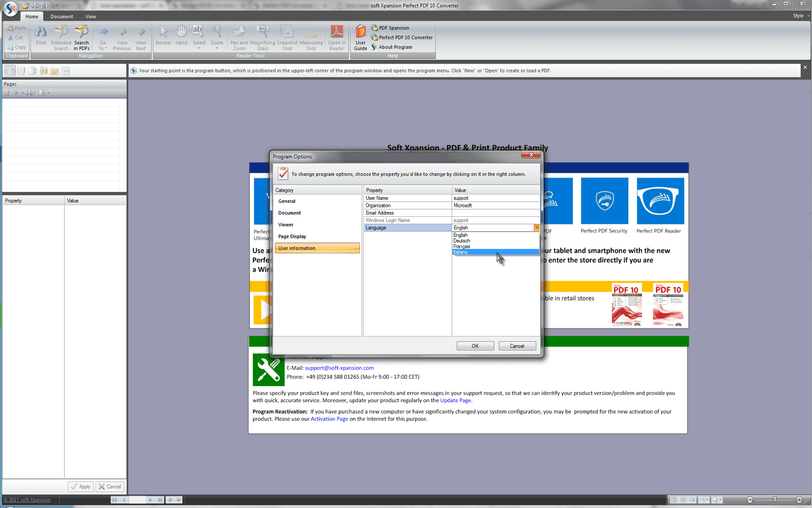
Task: Launch Extended Search from the ribbon
Action: pyautogui.click(x=61, y=38)
